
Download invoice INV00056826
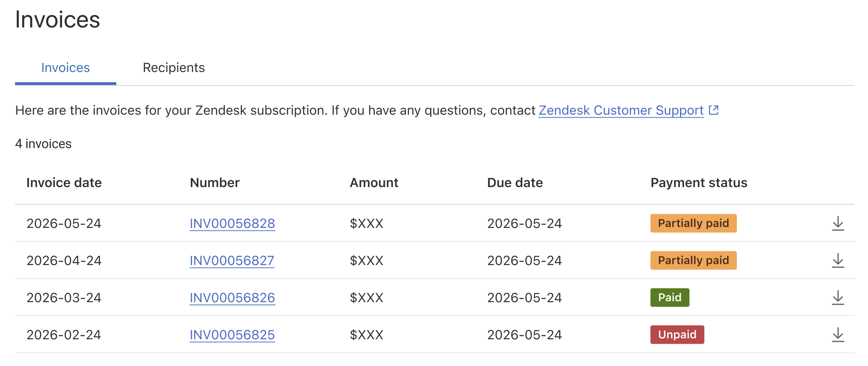[838, 298]
